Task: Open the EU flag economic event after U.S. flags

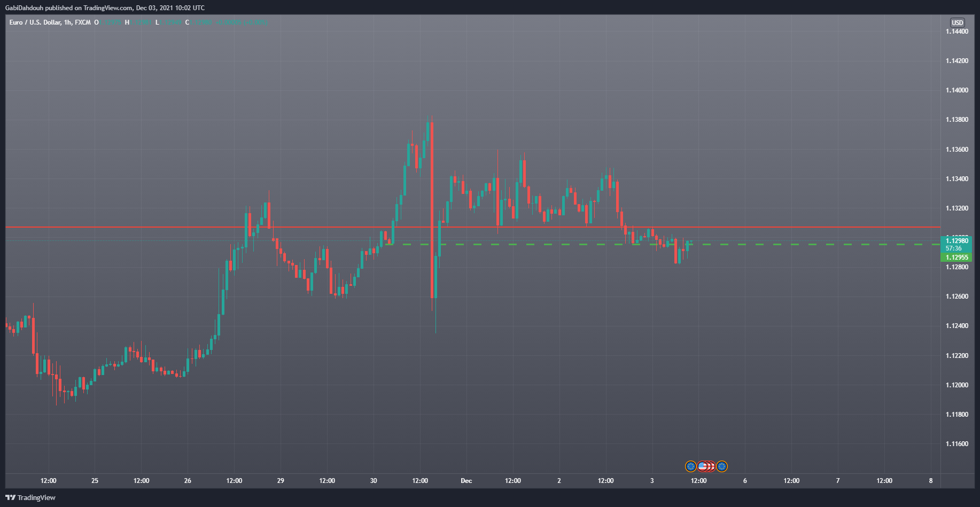Action: (x=722, y=466)
